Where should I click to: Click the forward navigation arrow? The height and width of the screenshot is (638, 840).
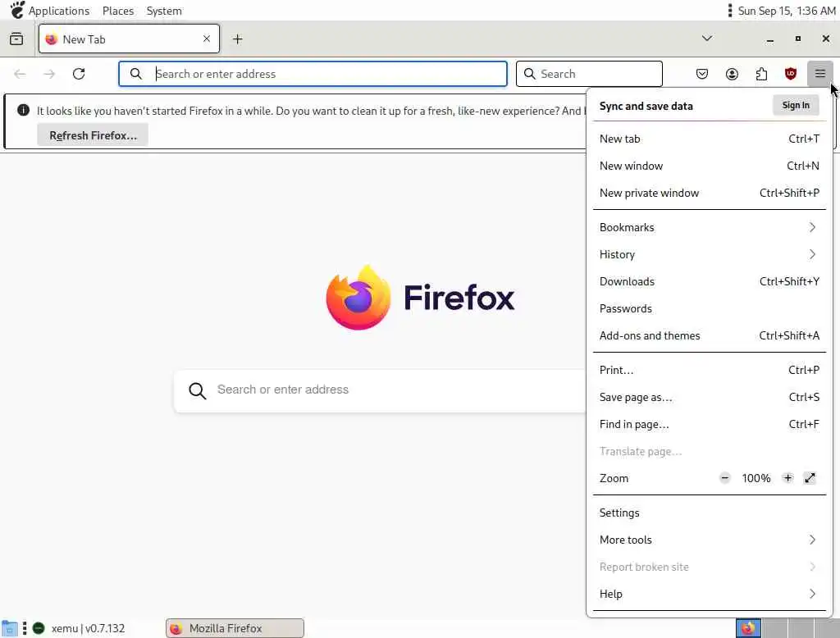[x=49, y=74]
